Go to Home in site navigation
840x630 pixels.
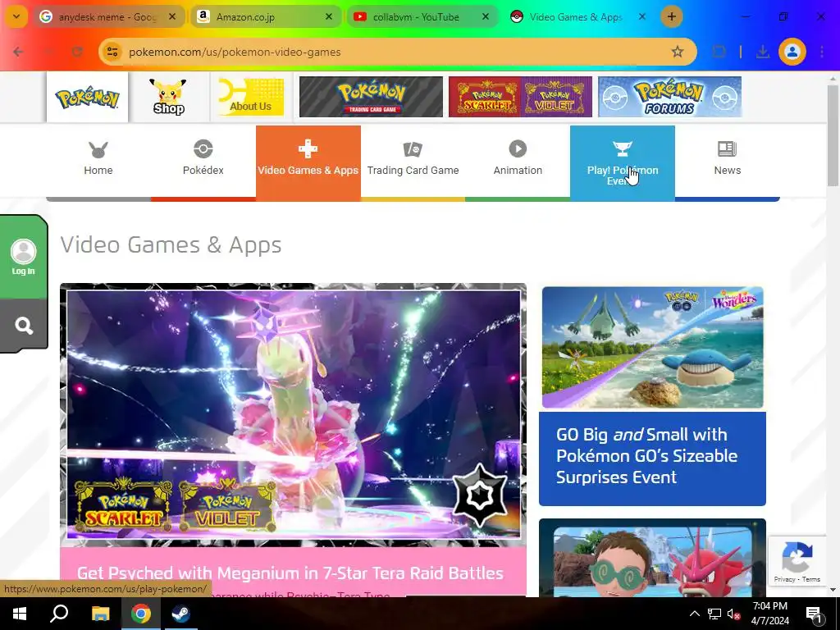coord(98,162)
